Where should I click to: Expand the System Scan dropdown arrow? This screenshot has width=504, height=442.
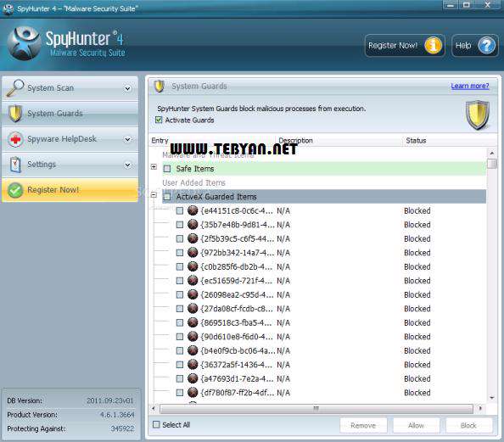(x=127, y=88)
